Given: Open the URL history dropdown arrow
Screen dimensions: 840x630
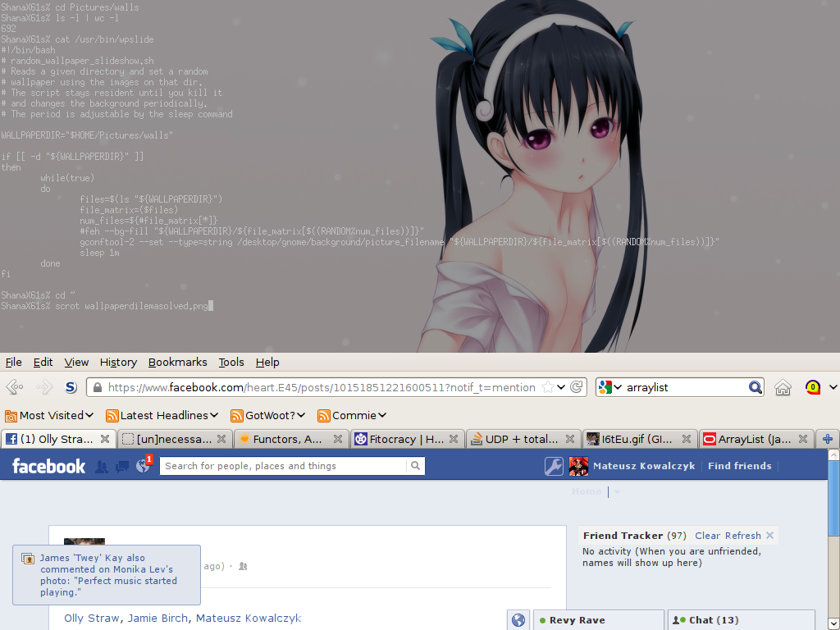Looking at the screenshot, I should point(561,387).
